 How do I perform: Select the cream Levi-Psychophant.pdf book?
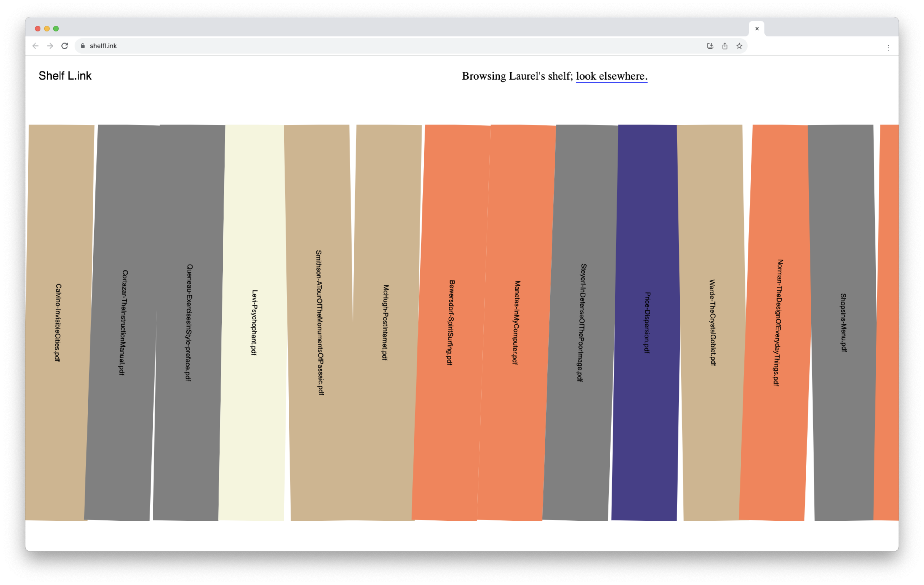[254, 322]
